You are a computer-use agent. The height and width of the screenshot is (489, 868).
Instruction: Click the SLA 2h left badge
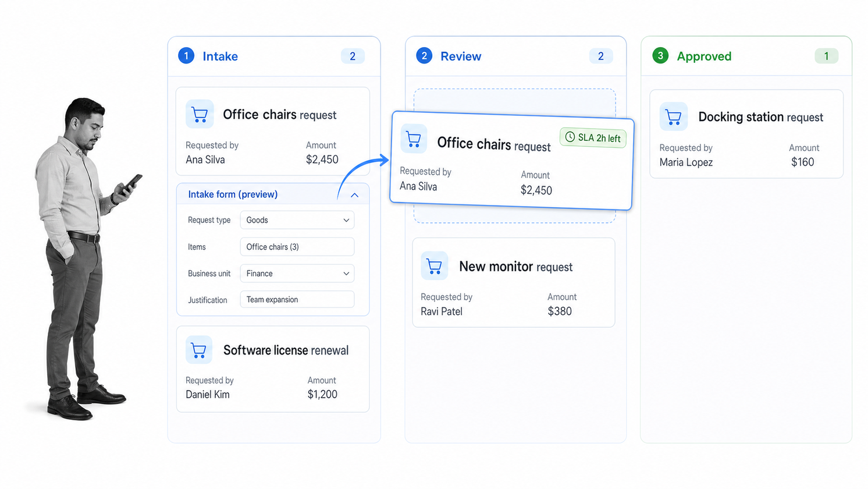pyautogui.click(x=593, y=138)
